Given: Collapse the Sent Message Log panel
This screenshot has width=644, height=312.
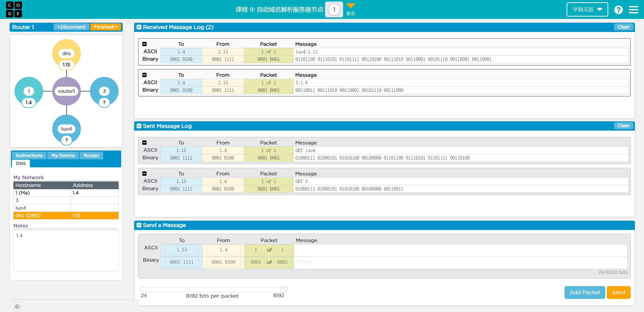Looking at the screenshot, I should click(139, 126).
